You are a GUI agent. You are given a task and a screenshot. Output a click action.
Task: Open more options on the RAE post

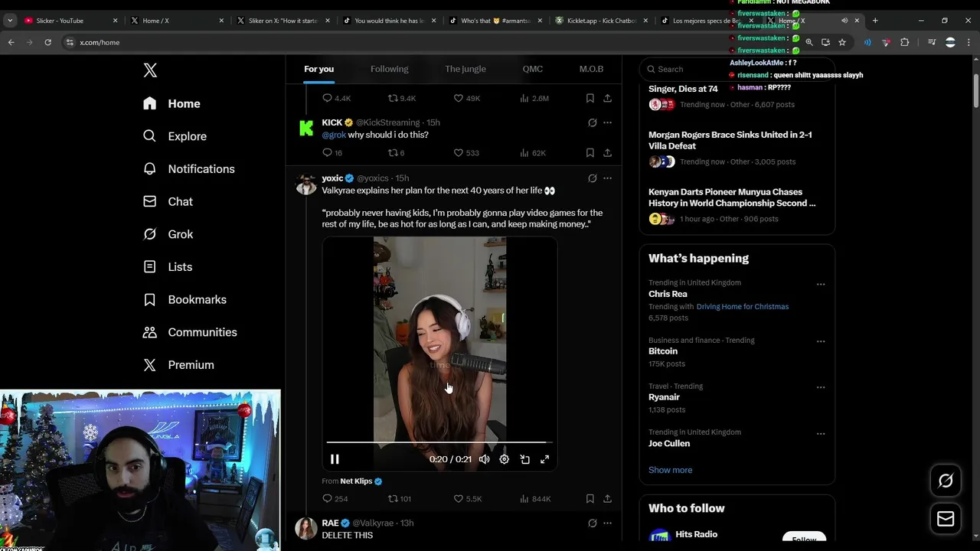coord(607,523)
